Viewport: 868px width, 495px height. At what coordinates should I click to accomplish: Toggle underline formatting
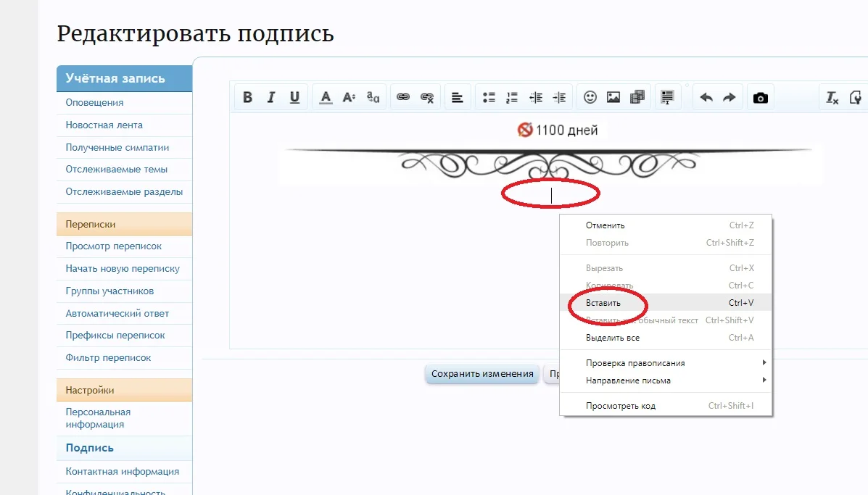point(294,96)
